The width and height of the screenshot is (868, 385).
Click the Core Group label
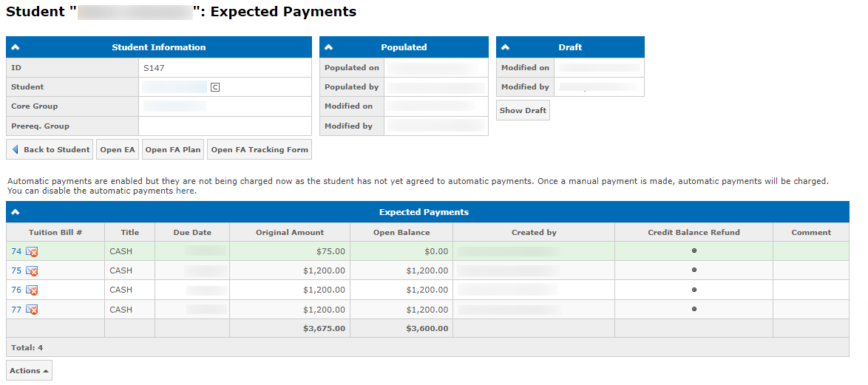click(x=34, y=106)
